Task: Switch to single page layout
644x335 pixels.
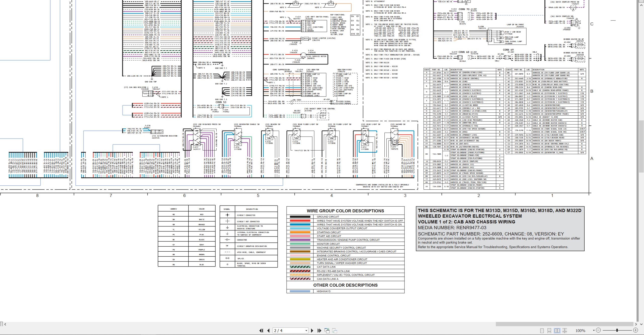Action: point(542,330)
